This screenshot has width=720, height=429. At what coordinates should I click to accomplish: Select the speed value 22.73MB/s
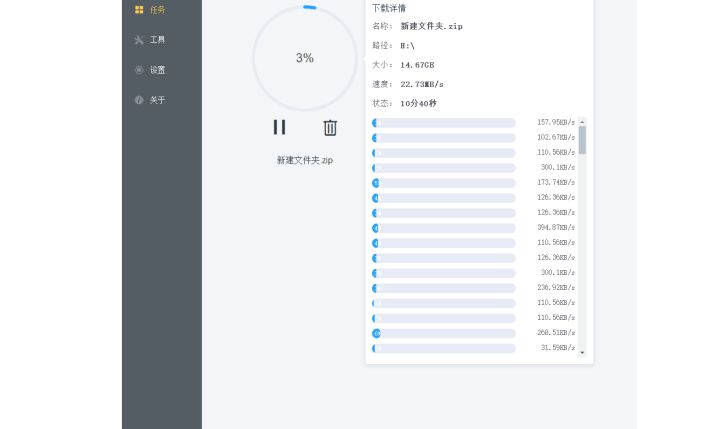point(422,84)
